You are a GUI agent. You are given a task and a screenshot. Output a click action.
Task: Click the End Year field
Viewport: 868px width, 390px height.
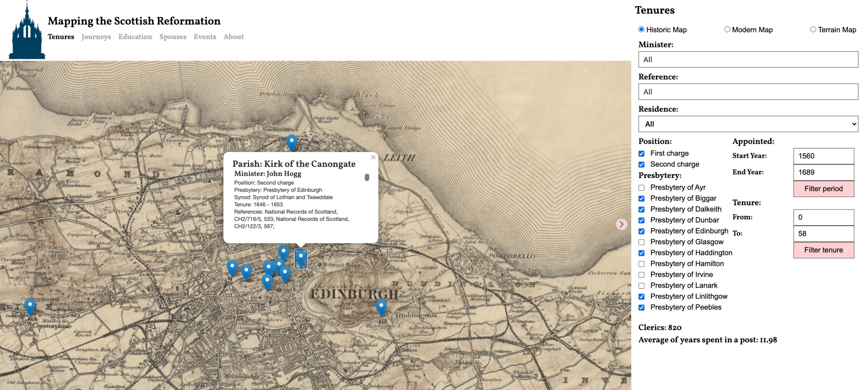pos(824,172)
